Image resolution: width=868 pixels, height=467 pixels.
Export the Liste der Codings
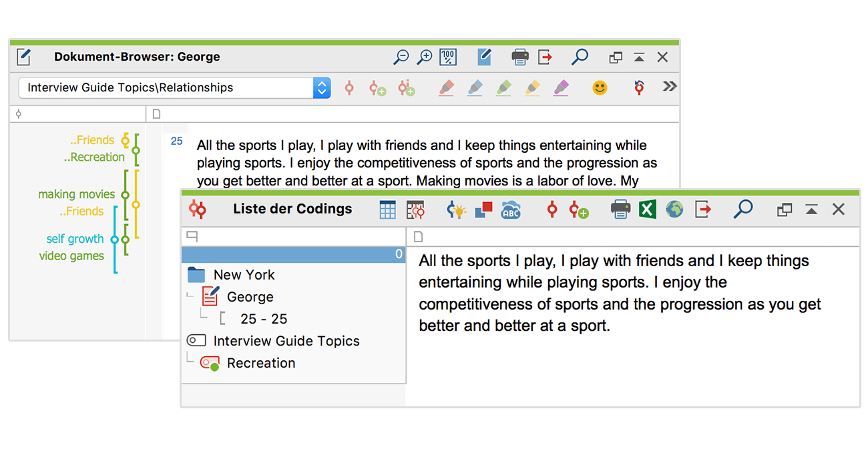pyautogui.click(x=703, y=210)
